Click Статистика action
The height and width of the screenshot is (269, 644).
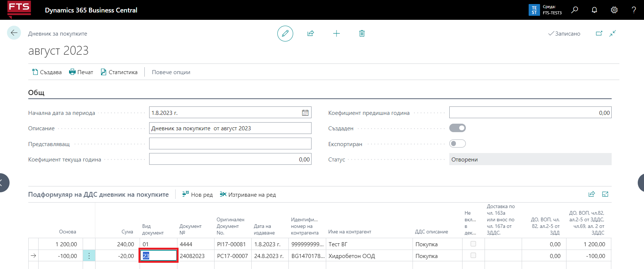(119, 72)
